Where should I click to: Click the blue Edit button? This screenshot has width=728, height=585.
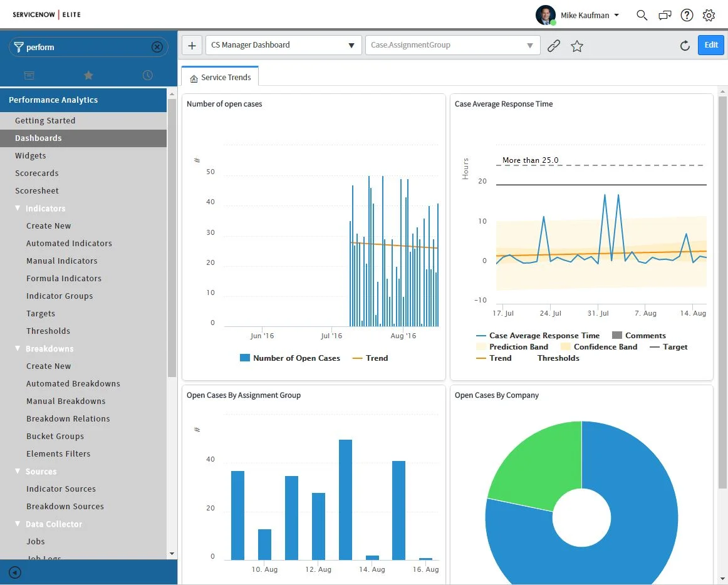(x=711, y=45)
